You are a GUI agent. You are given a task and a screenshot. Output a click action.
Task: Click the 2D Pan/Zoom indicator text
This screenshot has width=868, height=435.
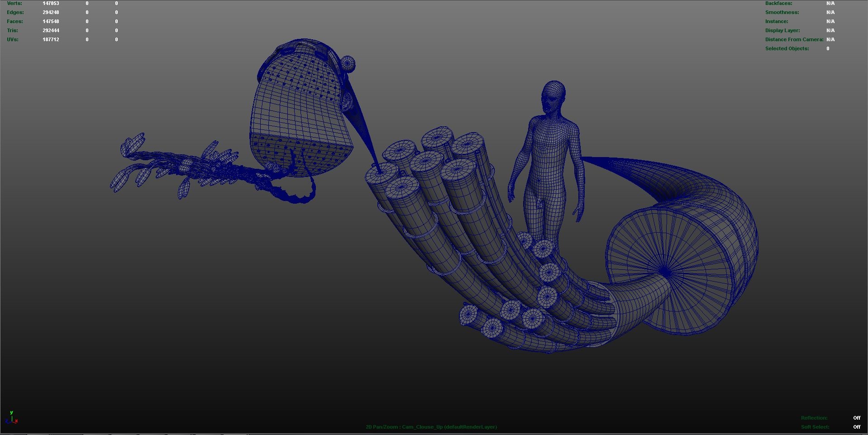(382, 426)
